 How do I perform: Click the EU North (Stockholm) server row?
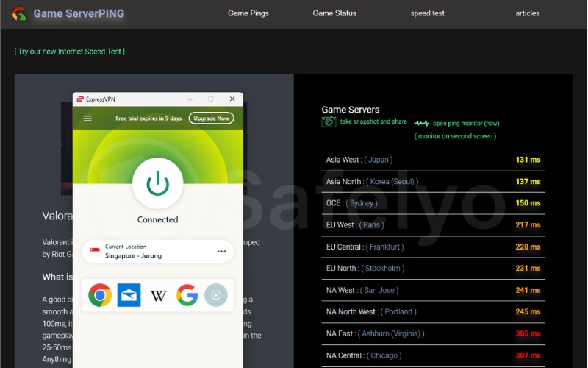pos(433,269)
